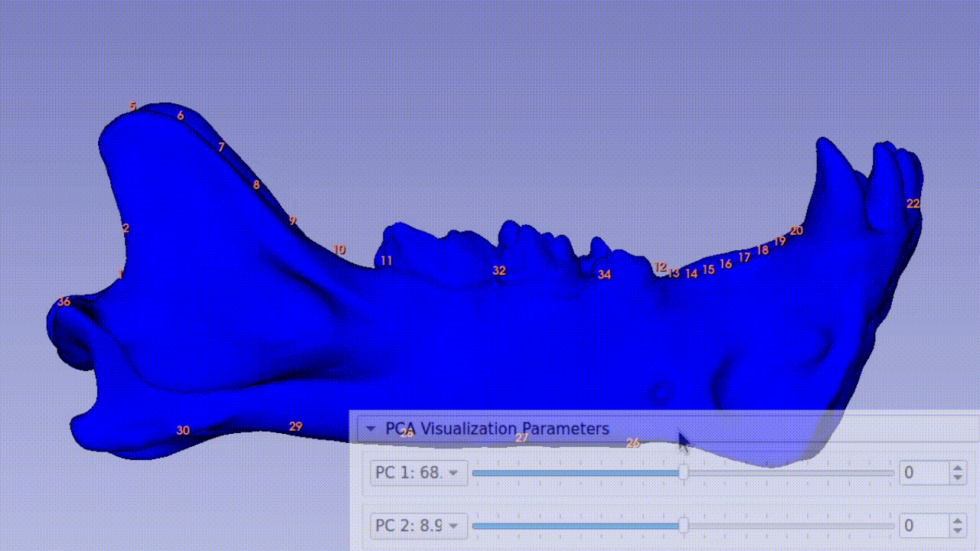Collapse the PCA Visualization Parameters section
The height and width of the screenshot is (551, 980).
(x=371, y=429)
